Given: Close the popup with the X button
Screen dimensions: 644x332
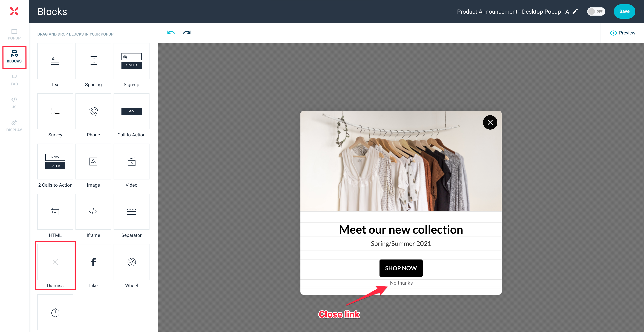Looking at the screenshot, I should 490,122.
